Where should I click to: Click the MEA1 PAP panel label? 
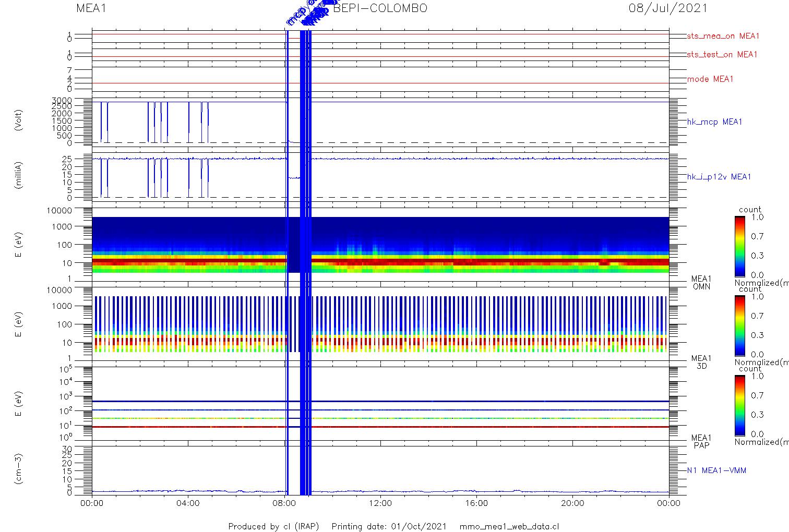(x=701, y=441)
